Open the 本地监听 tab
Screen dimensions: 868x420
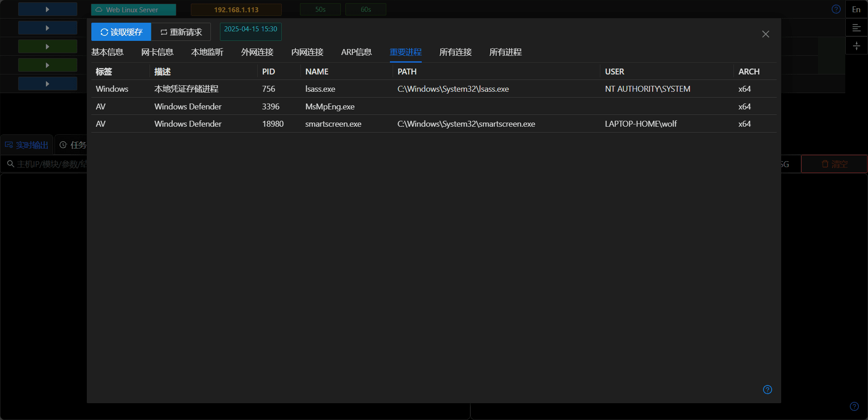[207, 52]
